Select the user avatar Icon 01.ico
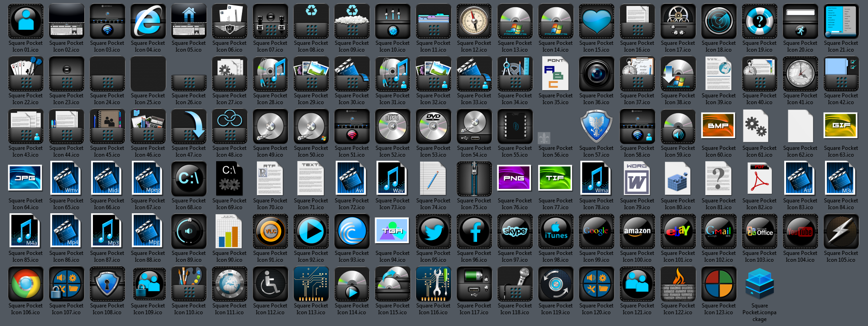The width and height of the screenshot is (868, 326). point(26,21)
